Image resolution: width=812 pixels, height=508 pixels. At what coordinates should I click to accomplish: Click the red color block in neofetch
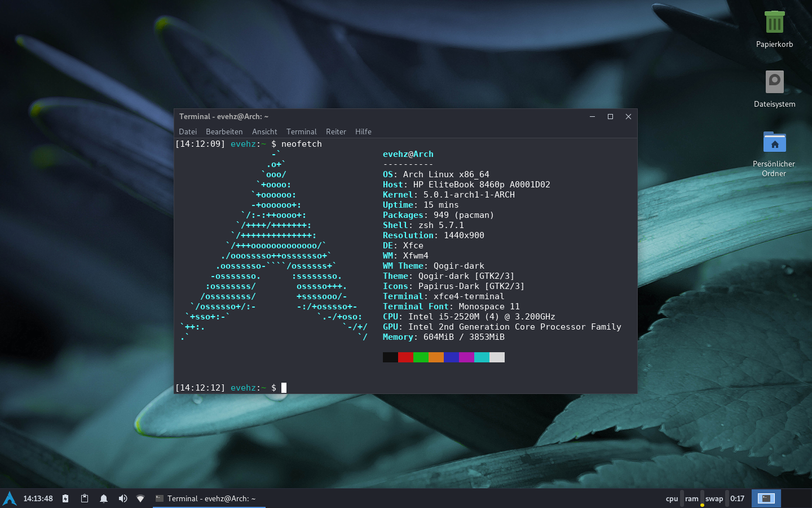point(405,357)
